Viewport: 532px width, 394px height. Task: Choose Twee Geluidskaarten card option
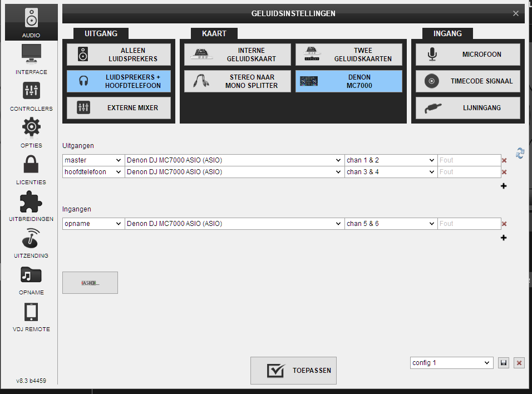[x=349, y=55]
